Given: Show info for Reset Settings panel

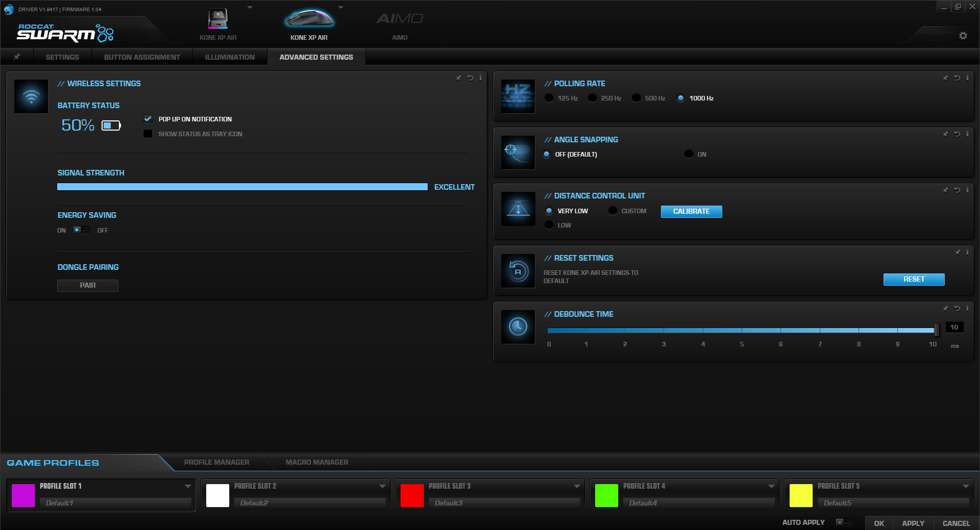Looking at the screenshot, I should point(967,253).
